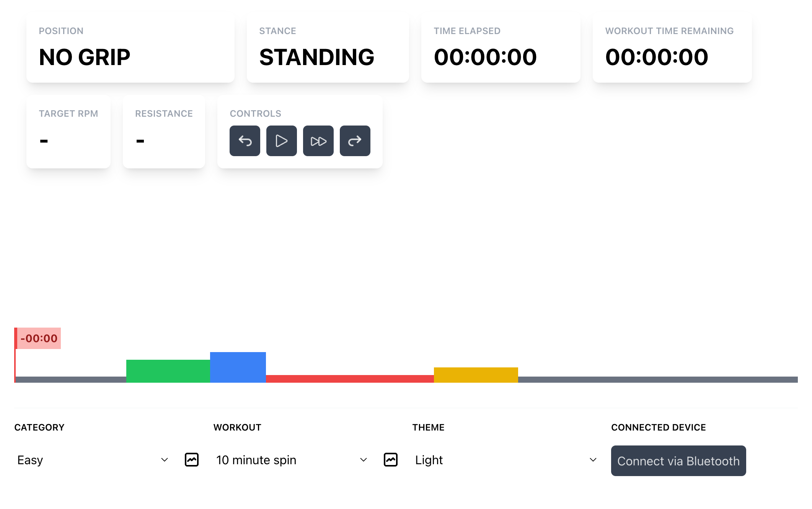Expand the Theme dropdown showing Light
This screenshot has width=812, height=509.
pyautogui.click(x=506, y=460)
